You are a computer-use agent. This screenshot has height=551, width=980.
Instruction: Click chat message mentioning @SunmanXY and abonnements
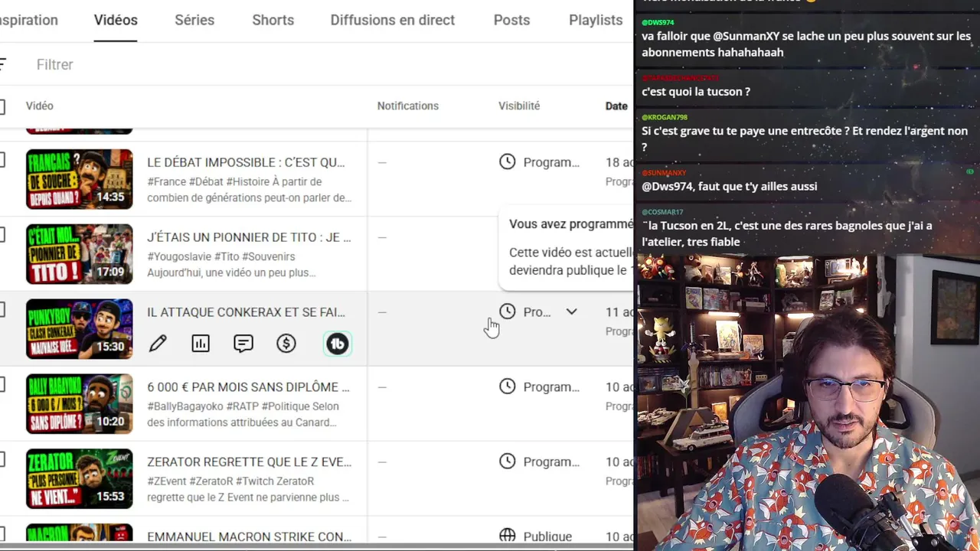click(x=806, y=44)
